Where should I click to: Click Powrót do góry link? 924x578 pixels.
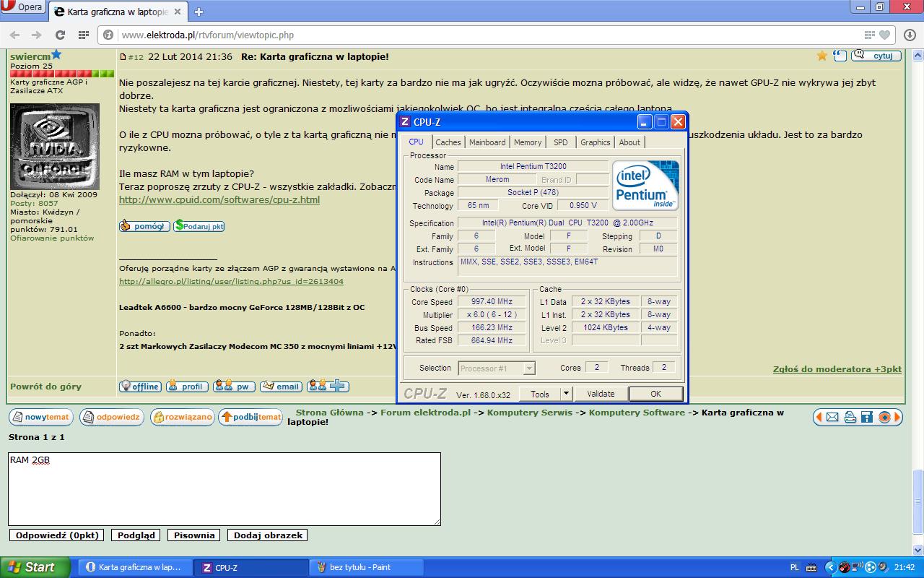tap(45, 387)
